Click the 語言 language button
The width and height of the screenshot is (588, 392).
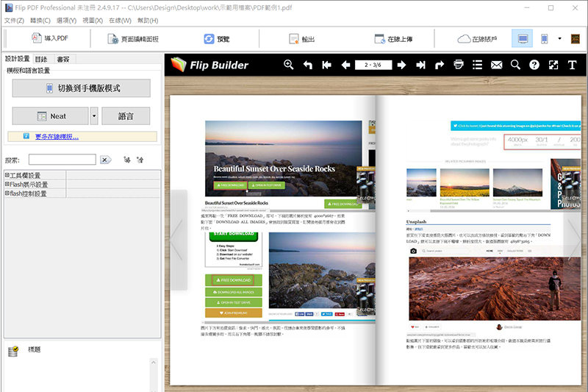coord(126,116)
